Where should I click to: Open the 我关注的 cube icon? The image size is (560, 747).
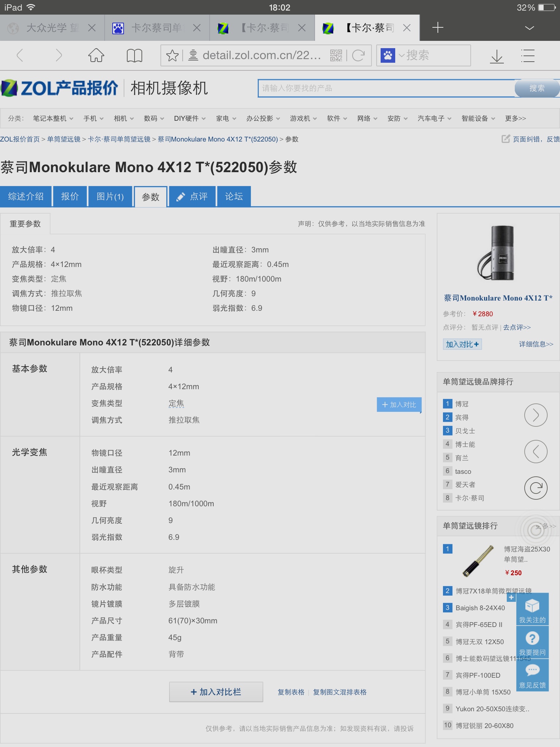(x=532, y=606)
